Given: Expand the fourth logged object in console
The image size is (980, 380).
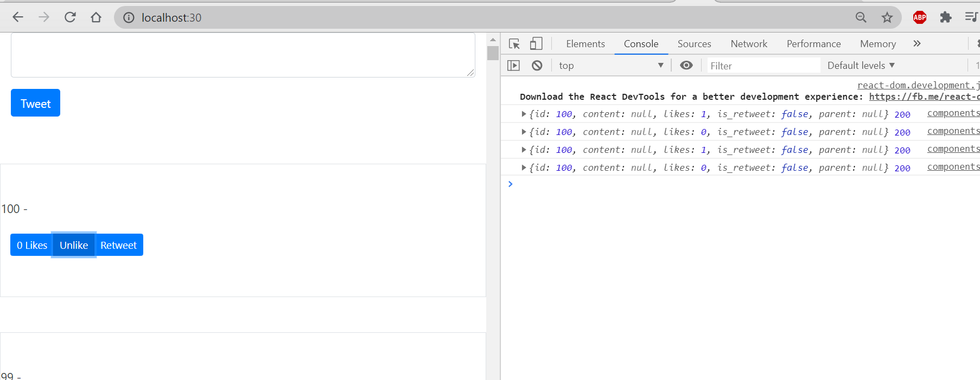Looking at the screenshot, I should pos(524,168).
